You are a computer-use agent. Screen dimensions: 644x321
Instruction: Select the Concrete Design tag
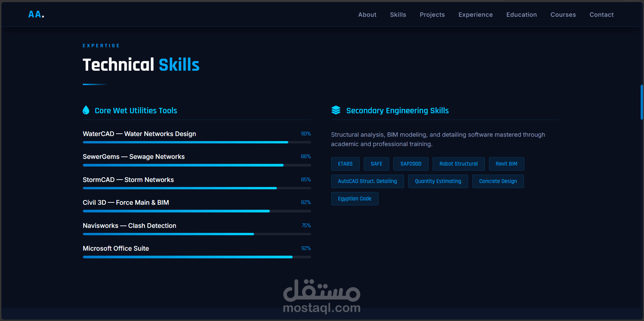point(498,181)
